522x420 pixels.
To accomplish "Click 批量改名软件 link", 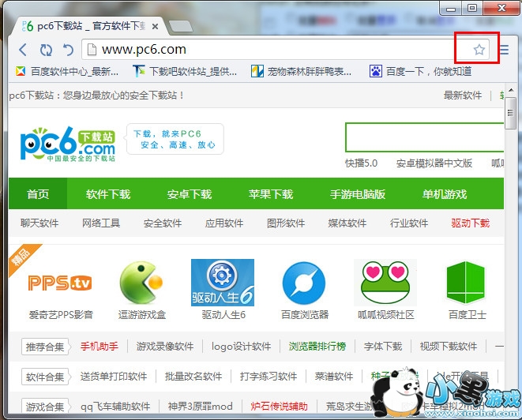I will click(x=193, y=377).
